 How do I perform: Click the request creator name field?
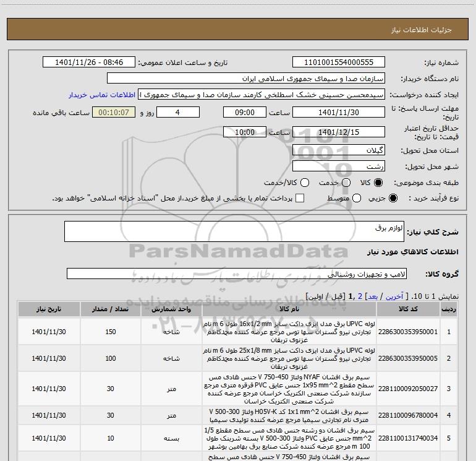(261, 95)
